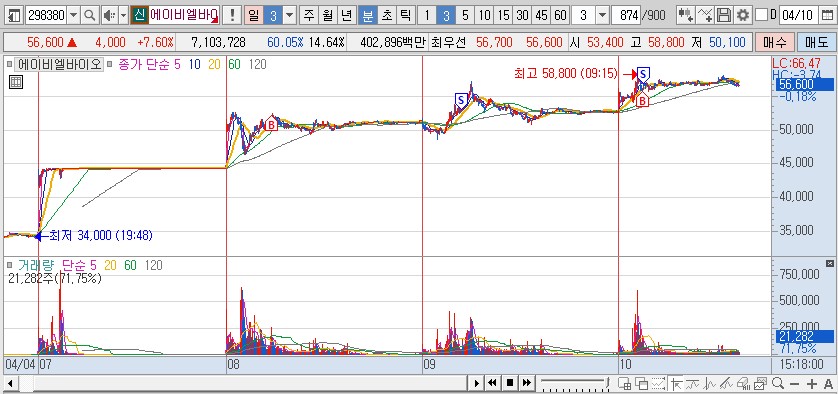Screen dimensions: 838x394
Task: Click the 에이비엘바이오 chart legend label
Action: 59,65
